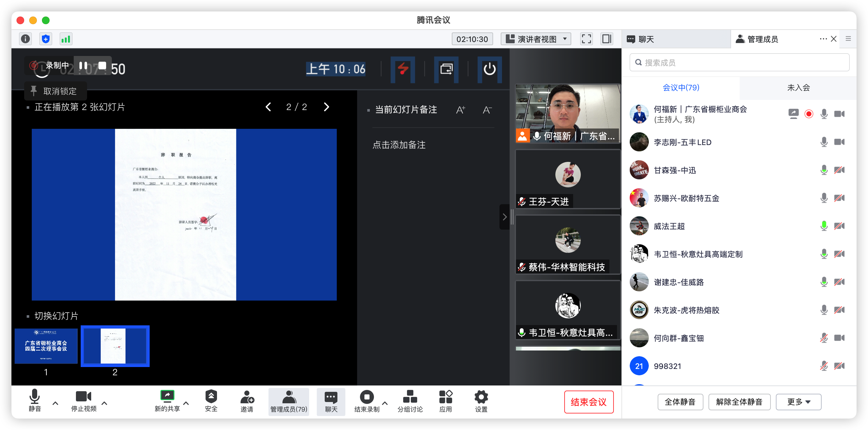868x430 pixels.
Task: Toggle the side panel layout icon
Action: click(x=607, y=39)
